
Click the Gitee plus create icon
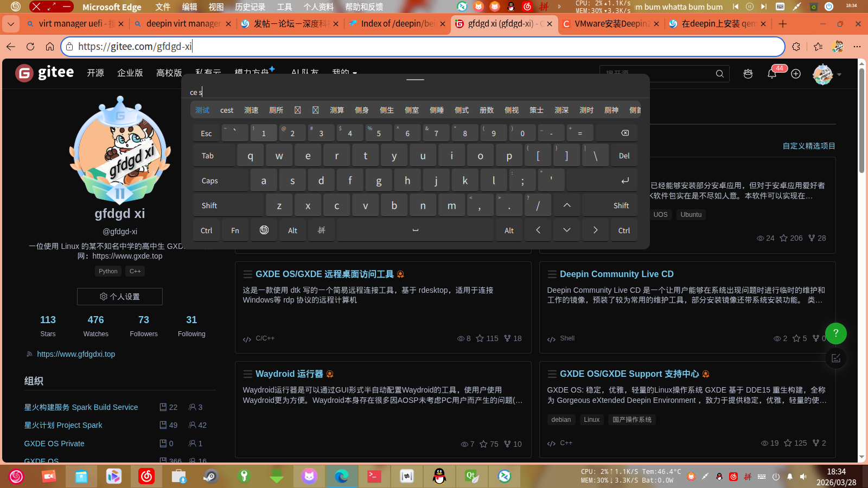[796, 74]
